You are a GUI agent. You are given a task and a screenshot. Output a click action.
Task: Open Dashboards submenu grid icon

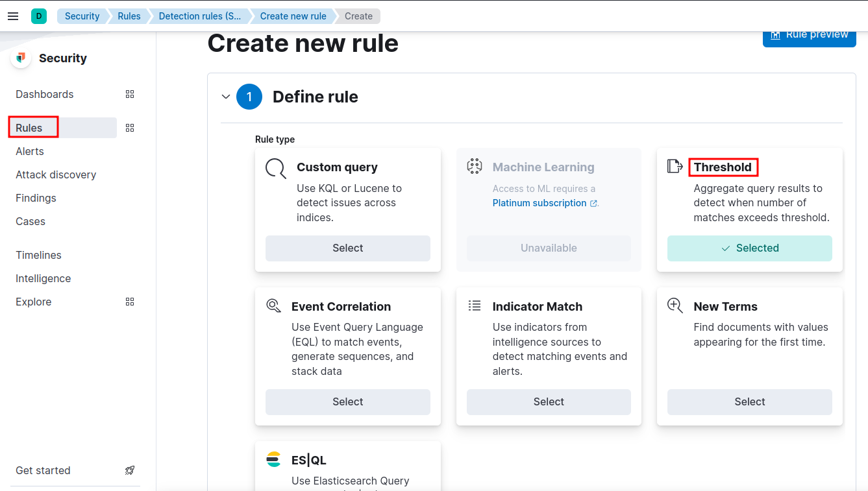point(130,94)
